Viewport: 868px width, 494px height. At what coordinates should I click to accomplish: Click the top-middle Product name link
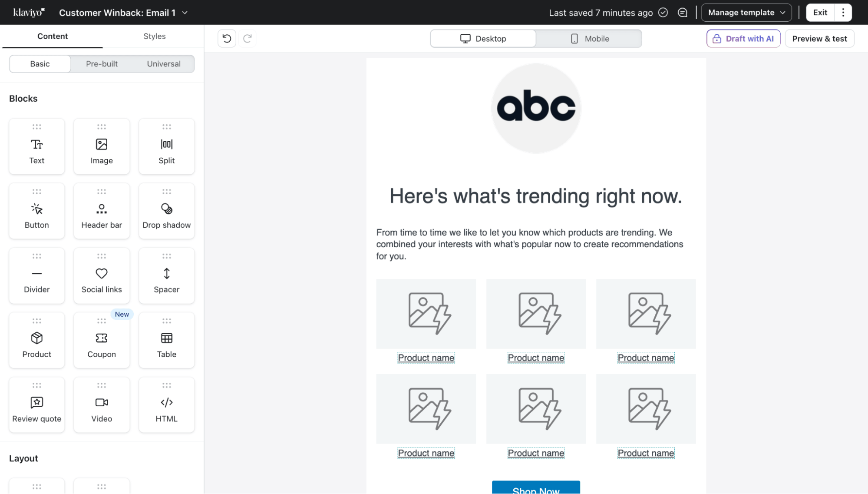click(536, 358)
